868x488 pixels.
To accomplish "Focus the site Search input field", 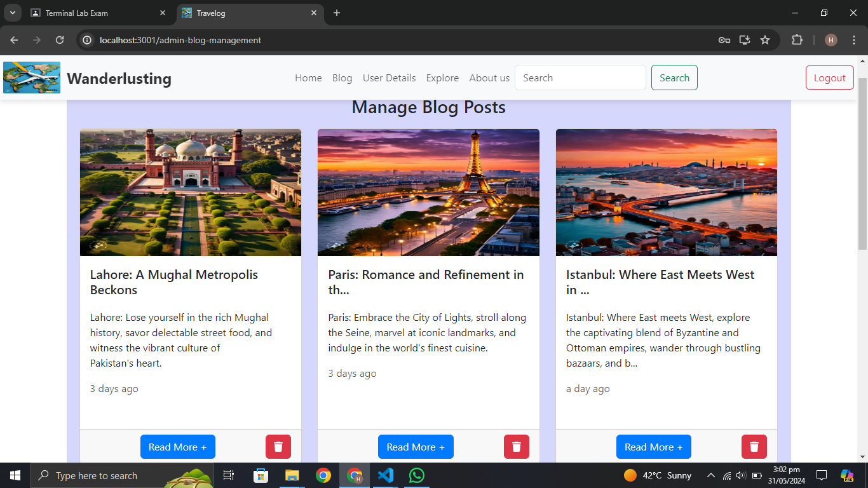I will (x=580, y=78).
